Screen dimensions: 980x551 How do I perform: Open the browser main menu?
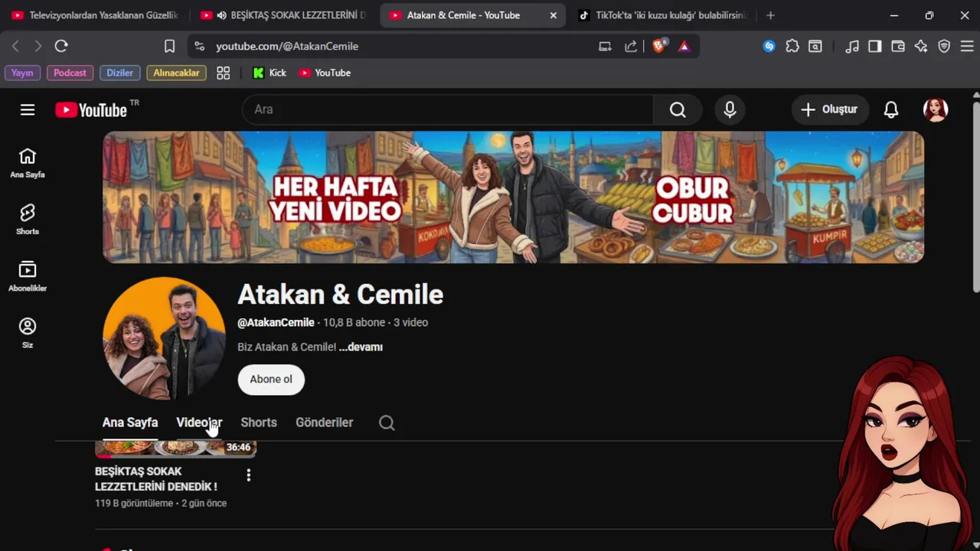click(x=966, y=46)
